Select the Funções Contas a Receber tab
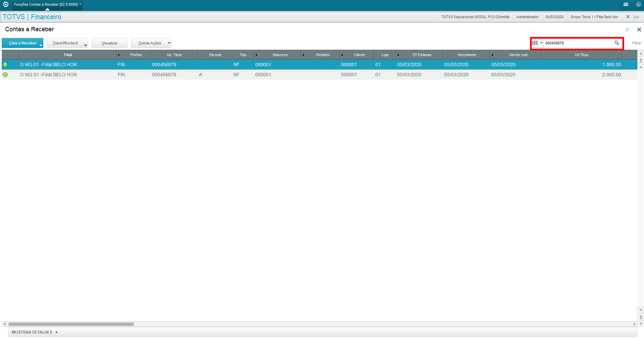 [x=46, y=5]
